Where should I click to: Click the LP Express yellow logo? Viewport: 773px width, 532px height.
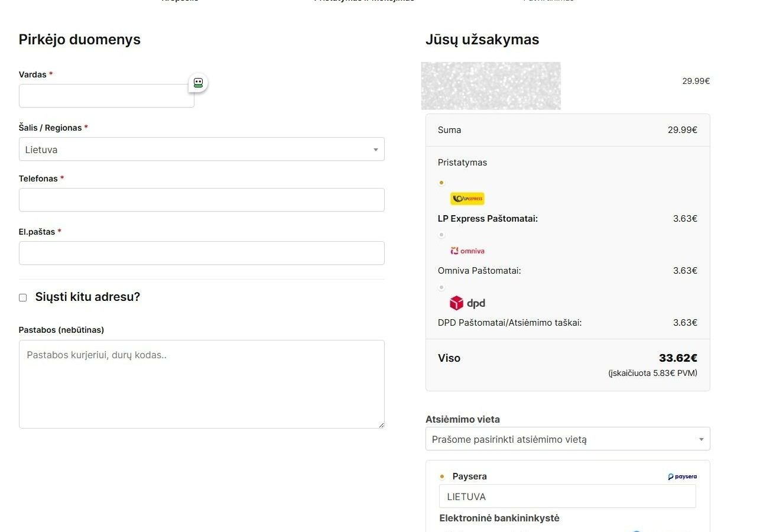tap(467, 199)
